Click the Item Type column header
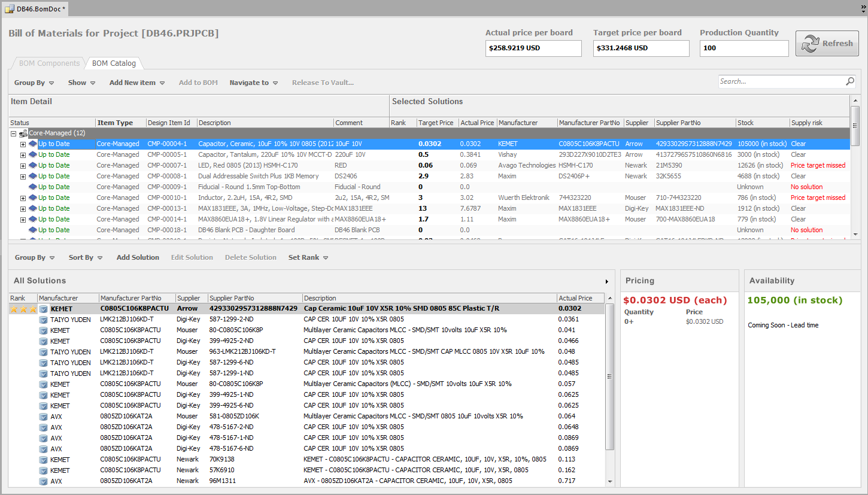 pyautogui.click(x=121, y=123)
